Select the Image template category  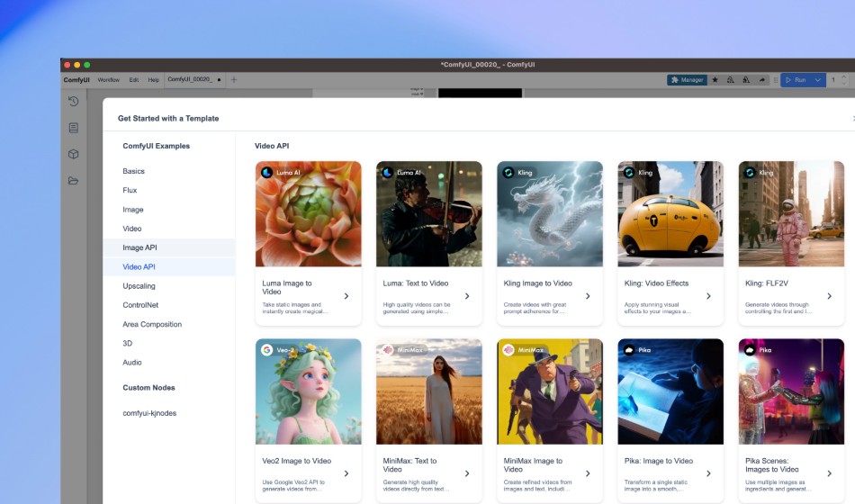(x=169, y=210)
